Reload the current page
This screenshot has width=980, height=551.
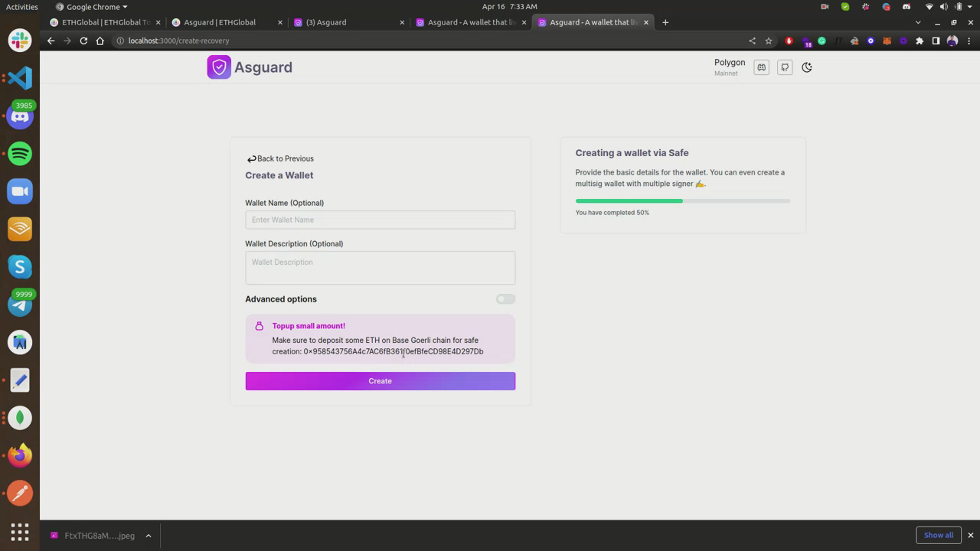point(83,41)
